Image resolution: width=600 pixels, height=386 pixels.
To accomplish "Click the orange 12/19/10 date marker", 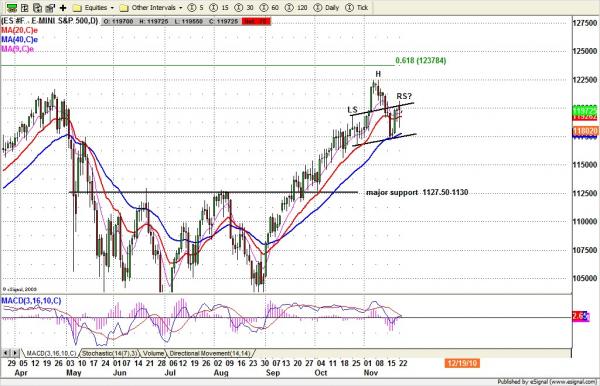I will tap(462, 363).
